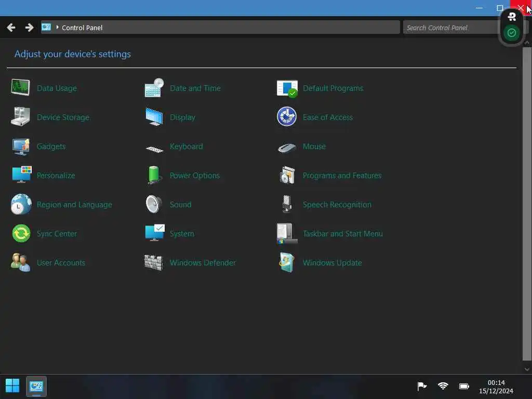Go back with the left arrow

click(11, 28)
